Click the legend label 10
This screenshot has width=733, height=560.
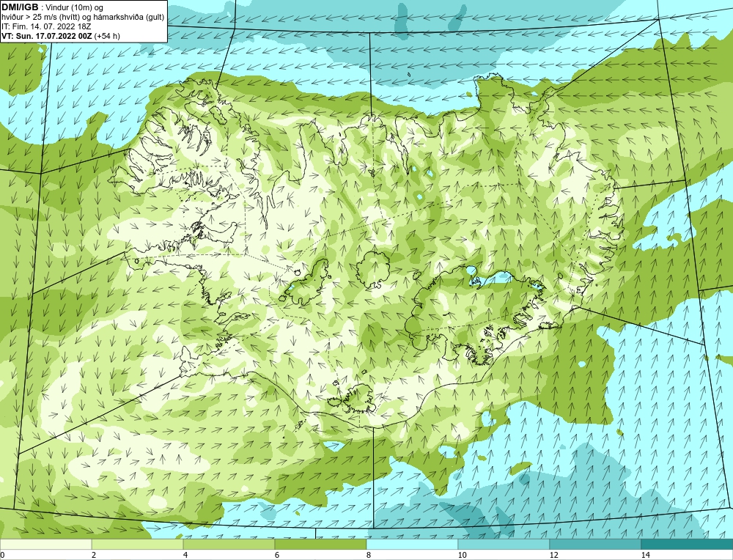(x=463, y=555)
